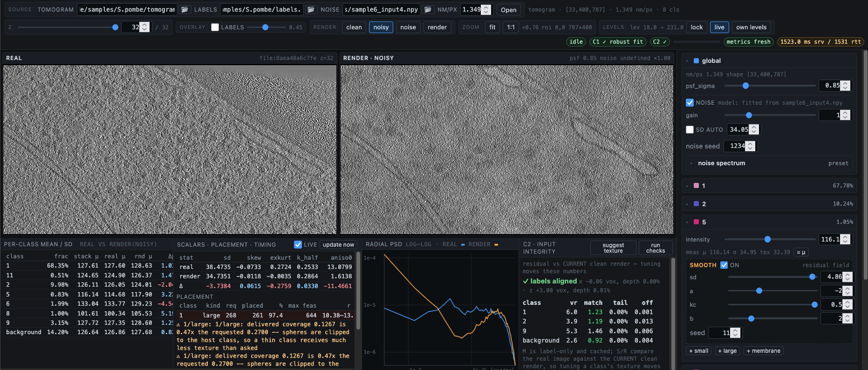Disable the NOISE model checkbox
This screenshot has width=868, height=370.
click(690, 102)
